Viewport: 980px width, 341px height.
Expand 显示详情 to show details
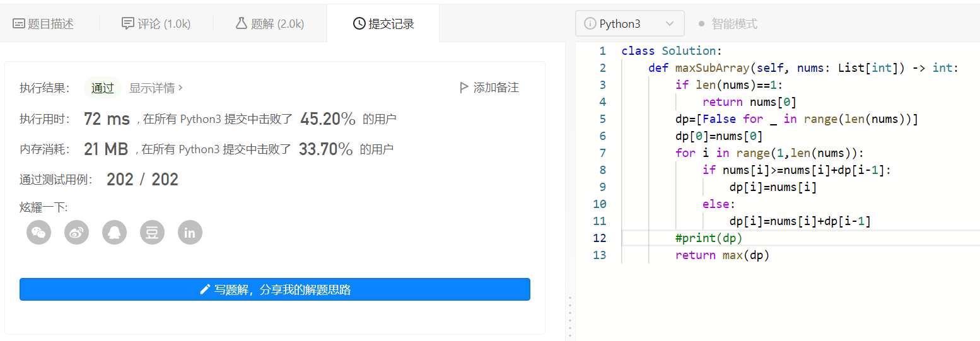[x=156, y=88]
